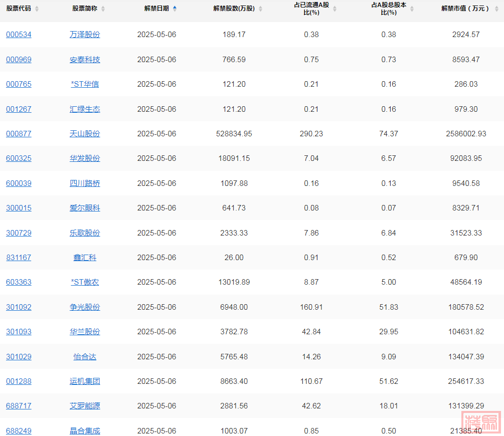
Task: Select market value 2924.57
Action: (x=466, y=35)
